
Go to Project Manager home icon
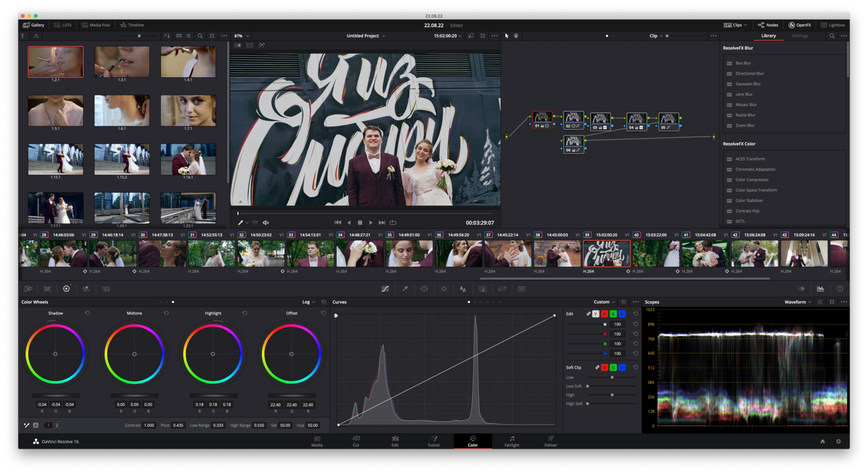pos(822,442)
